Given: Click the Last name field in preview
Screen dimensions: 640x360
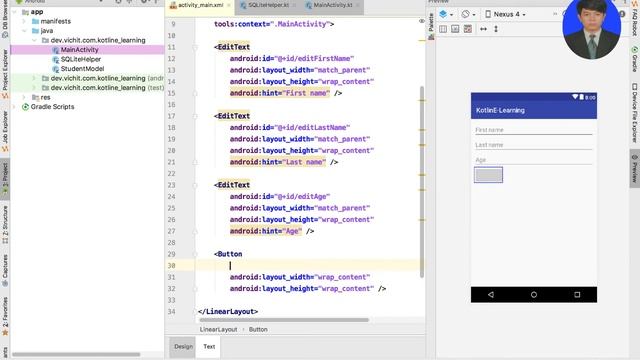Looking at the screenshot, I should 533,145.
